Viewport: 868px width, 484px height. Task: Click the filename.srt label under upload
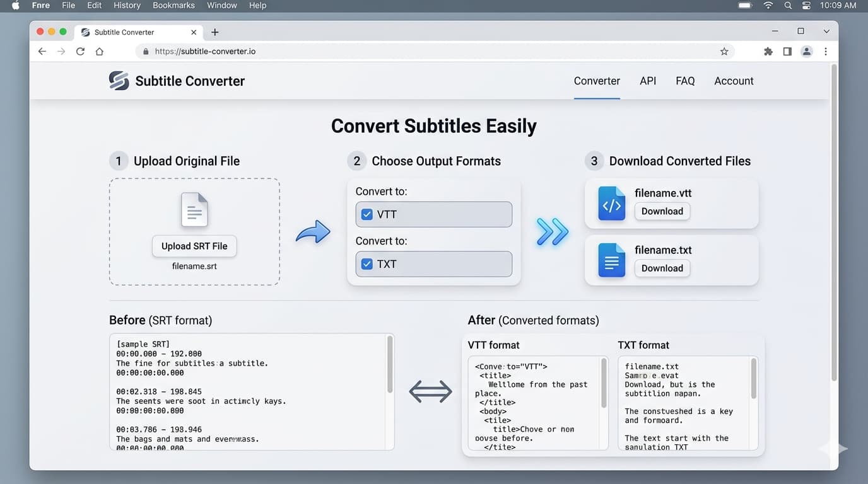pos(194,266)
